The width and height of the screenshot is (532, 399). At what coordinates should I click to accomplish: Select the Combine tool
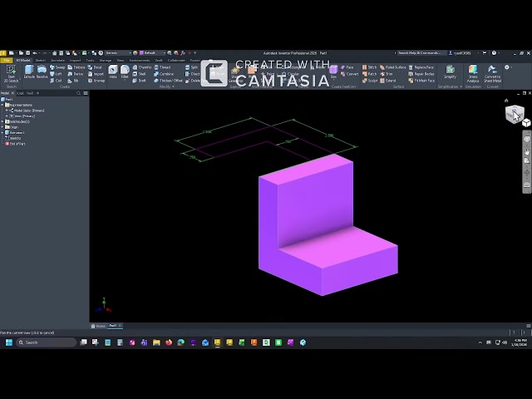coord(164,74)
